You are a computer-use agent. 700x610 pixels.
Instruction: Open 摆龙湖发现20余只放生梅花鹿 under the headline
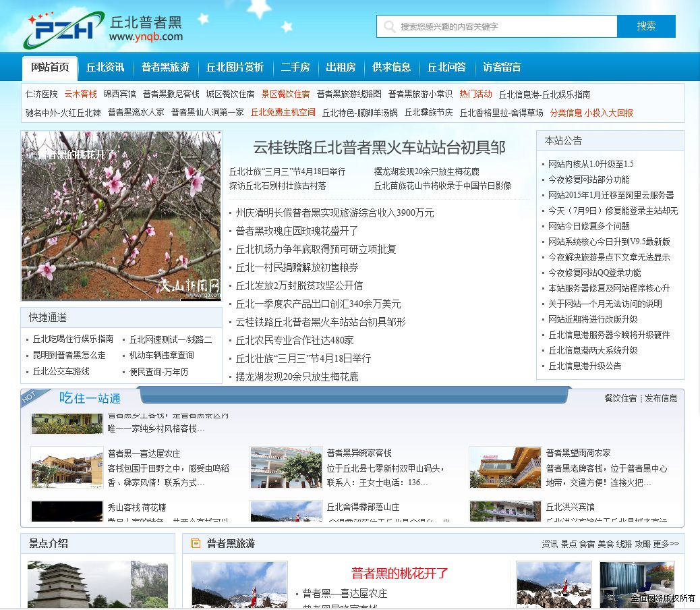426,171
